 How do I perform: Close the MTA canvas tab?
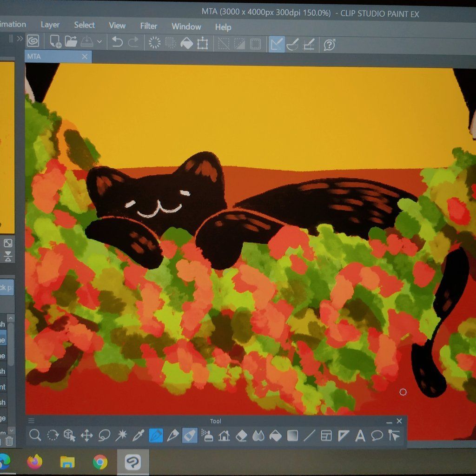[x=85, y=56]
